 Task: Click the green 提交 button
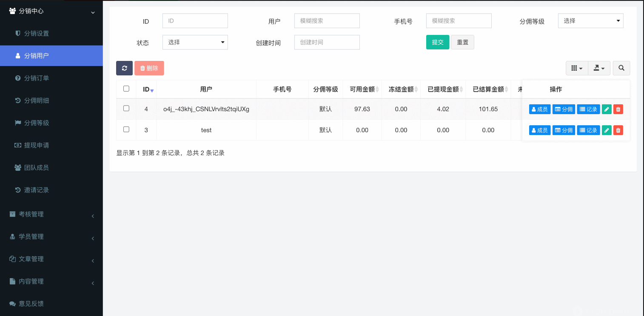(x=437, y=42)
